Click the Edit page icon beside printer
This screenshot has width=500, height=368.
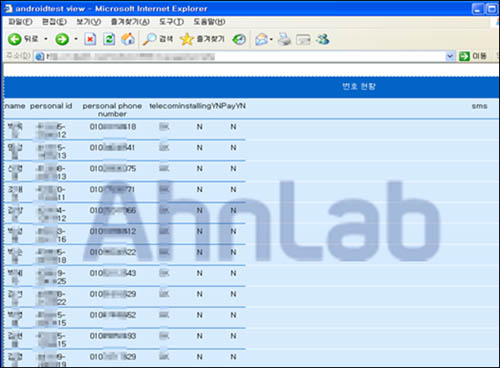coord(303,40)
